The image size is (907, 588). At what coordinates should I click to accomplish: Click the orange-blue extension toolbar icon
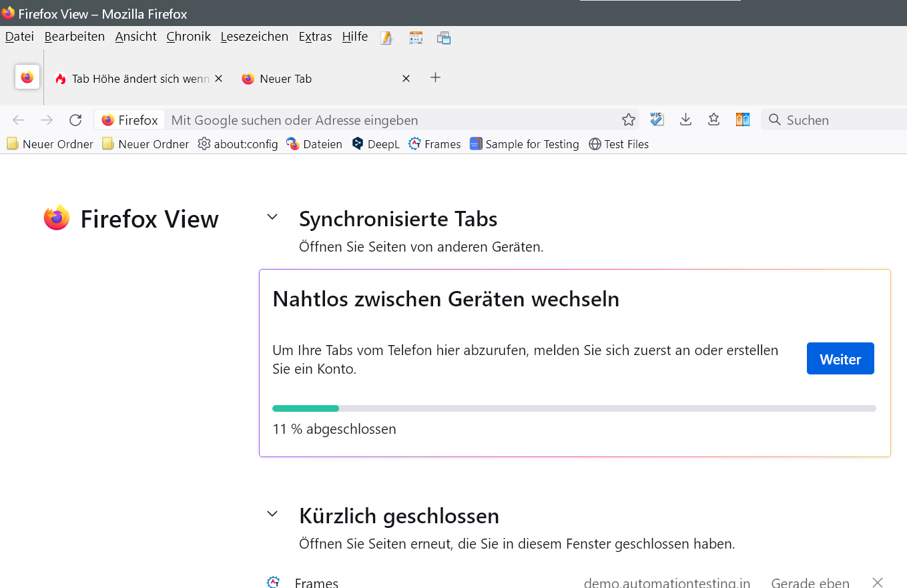[x=742, y=120]
